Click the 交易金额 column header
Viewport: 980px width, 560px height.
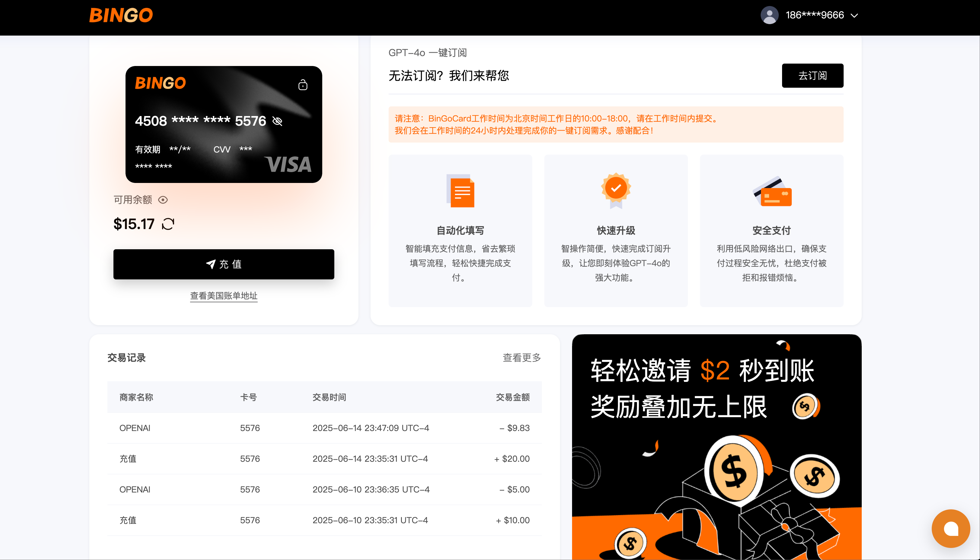coord(512,397)
